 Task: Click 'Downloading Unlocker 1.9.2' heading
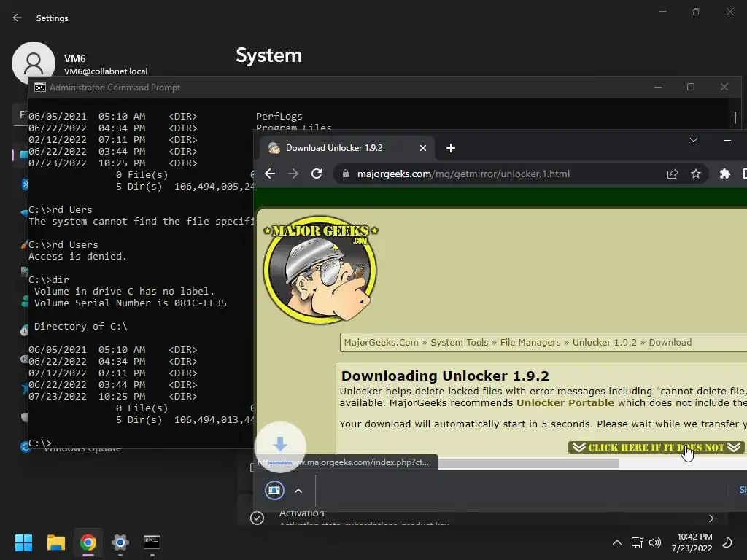[445, 376]
